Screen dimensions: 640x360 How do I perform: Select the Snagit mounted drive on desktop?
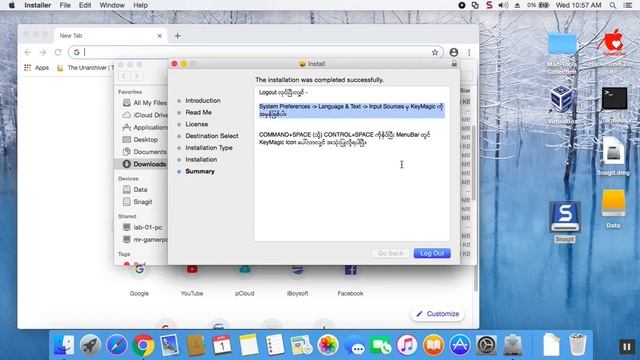tap(564, 218)
